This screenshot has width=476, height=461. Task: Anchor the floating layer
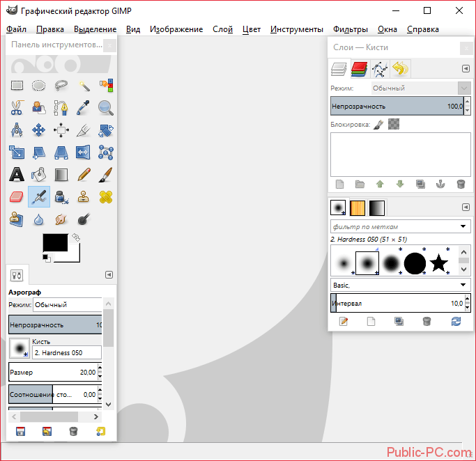click(x=440, y=184)
